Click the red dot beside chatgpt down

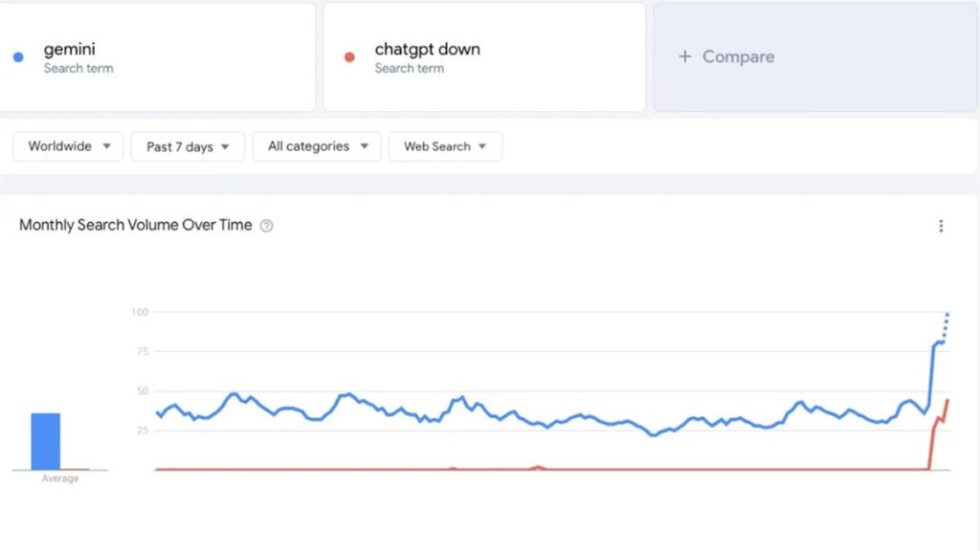[349, 56]
